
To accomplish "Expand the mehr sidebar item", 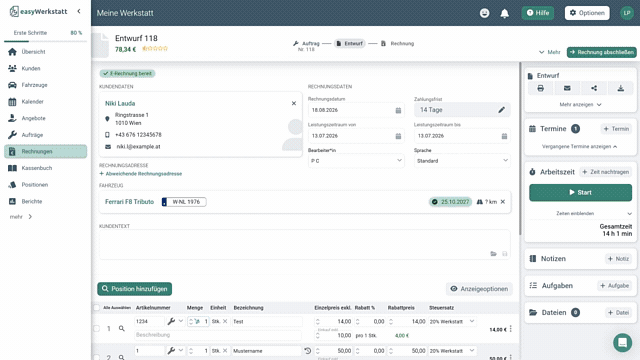I will point(21,217).
